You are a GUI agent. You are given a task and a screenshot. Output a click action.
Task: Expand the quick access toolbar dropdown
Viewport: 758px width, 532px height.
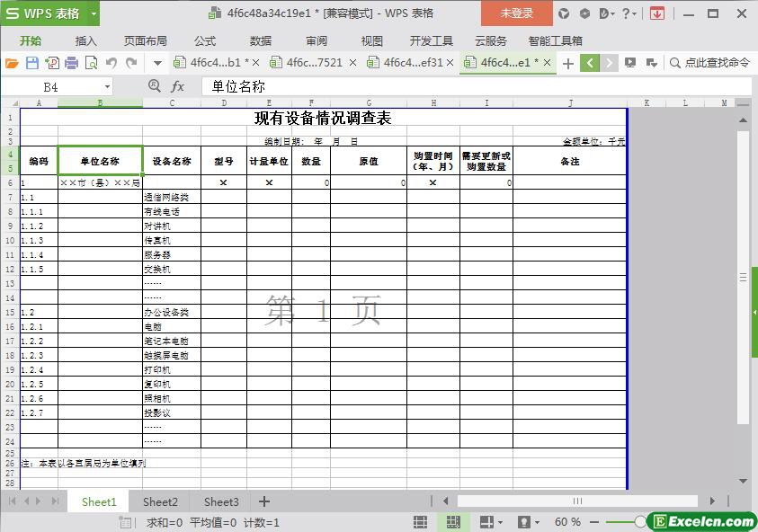(x=157, y=63)
